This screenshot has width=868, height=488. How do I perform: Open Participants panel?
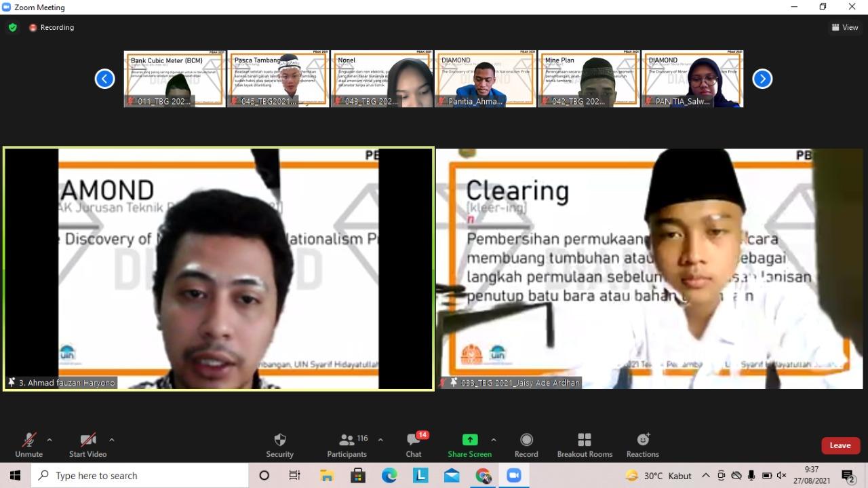click(347, 445)
